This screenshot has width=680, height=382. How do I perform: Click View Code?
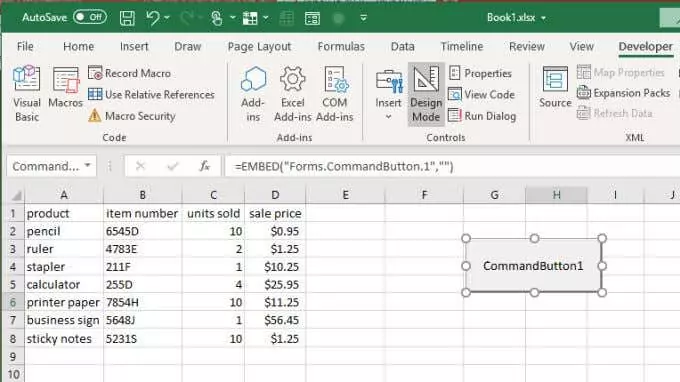[481, 95]
